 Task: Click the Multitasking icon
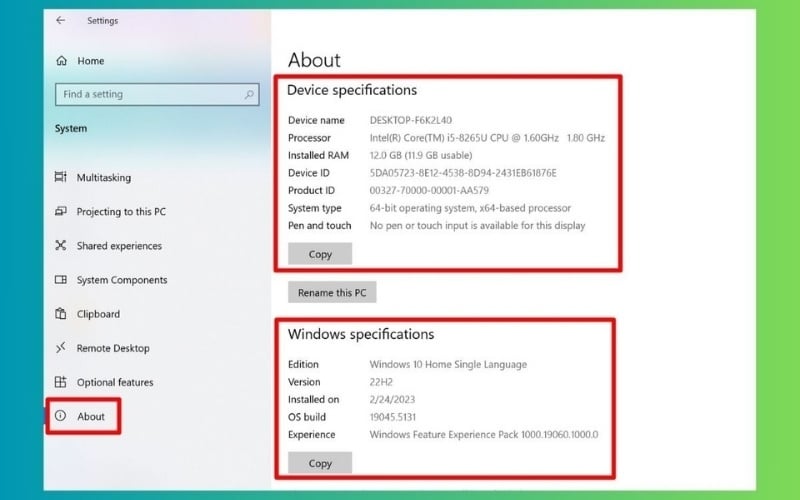pyautogui.click(x=61, y=177)
